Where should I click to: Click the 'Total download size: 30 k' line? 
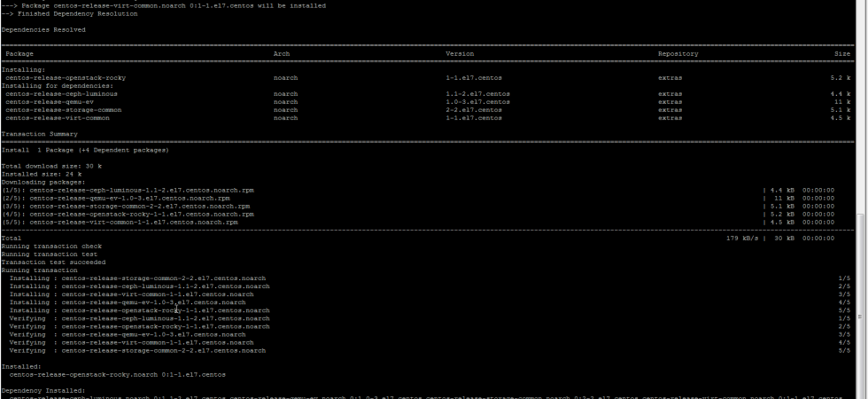point(51,167)
